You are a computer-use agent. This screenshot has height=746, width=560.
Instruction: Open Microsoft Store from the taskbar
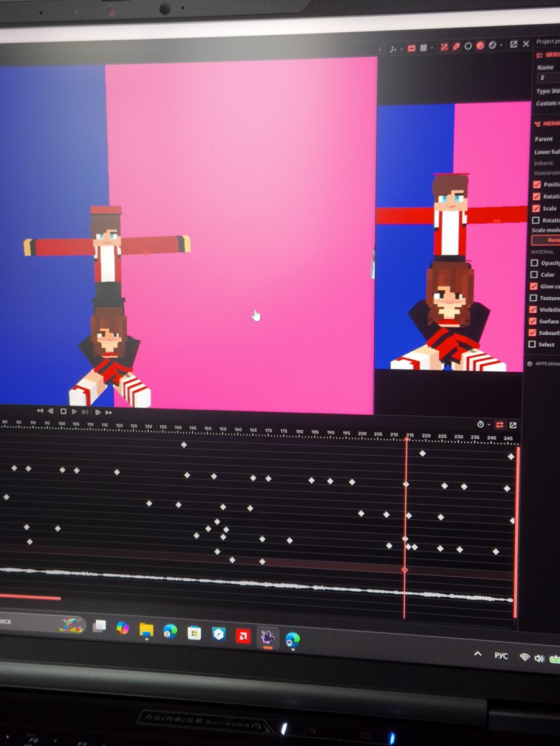click(195, 633)
